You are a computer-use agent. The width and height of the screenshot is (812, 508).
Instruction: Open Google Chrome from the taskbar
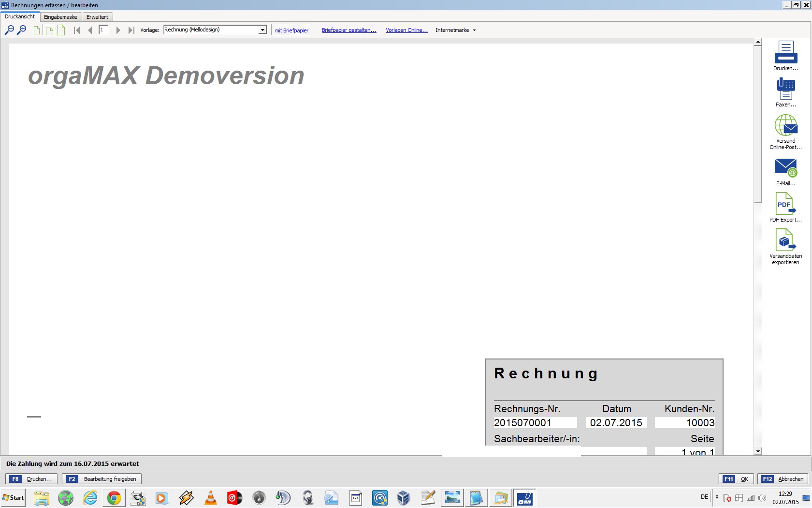(114, 498)
